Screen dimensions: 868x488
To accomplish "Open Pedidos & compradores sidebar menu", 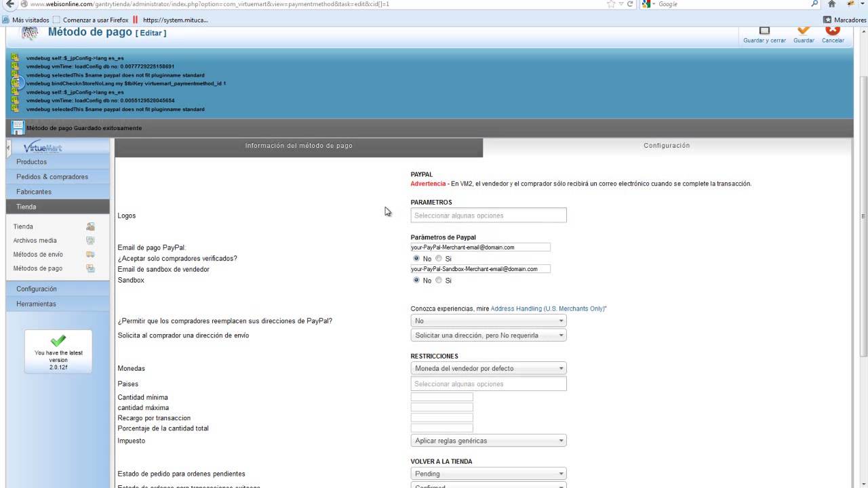I will [x=58, y=177].
